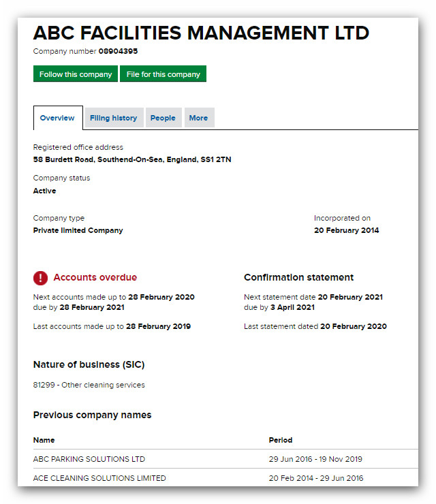The image size is (436, 504).
Task: Click the Active company status text
Action: (x=45, y=191)
